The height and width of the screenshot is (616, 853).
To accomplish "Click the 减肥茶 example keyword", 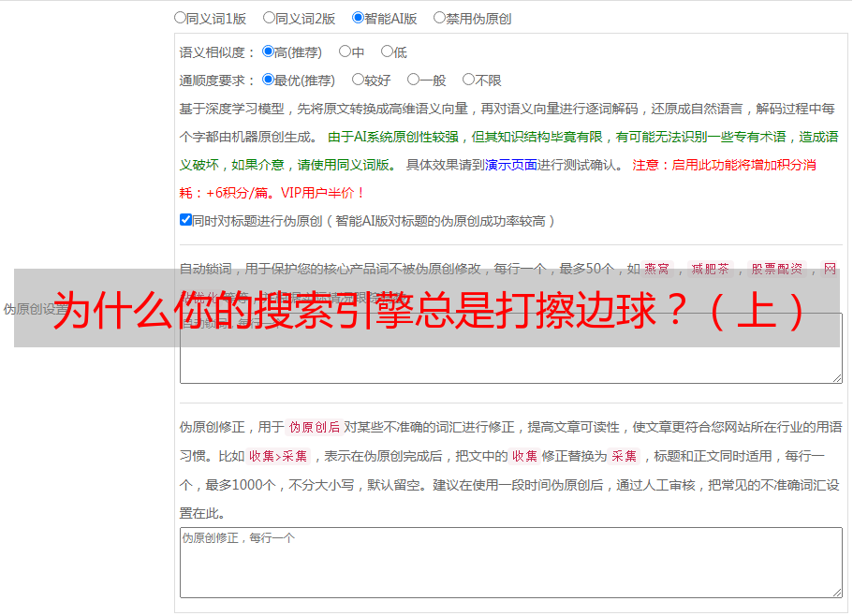I will [x=710, y=269].
